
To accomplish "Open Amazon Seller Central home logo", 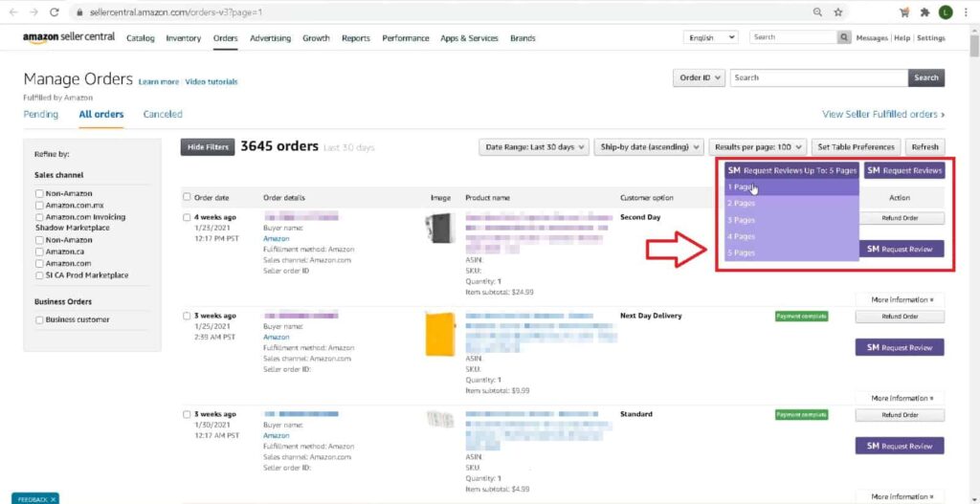I will [69, 37].
